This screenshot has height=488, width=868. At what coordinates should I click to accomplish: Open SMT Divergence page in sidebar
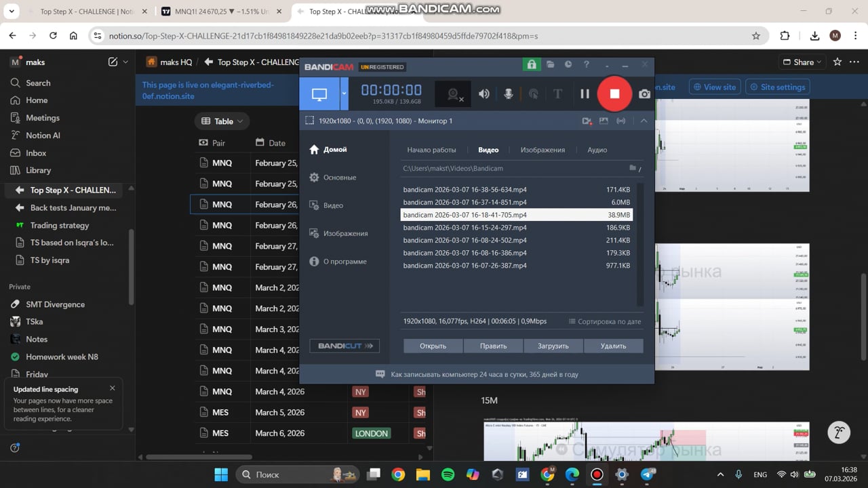click(55, 304)
